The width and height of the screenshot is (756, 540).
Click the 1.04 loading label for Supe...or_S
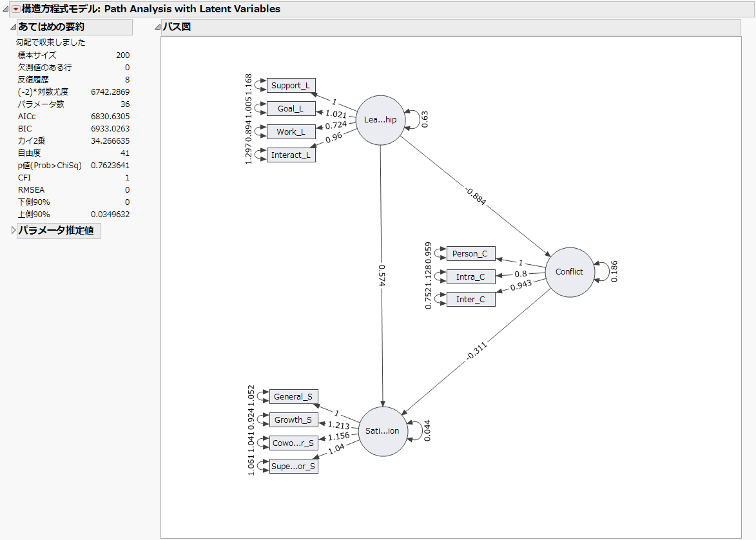336,448
